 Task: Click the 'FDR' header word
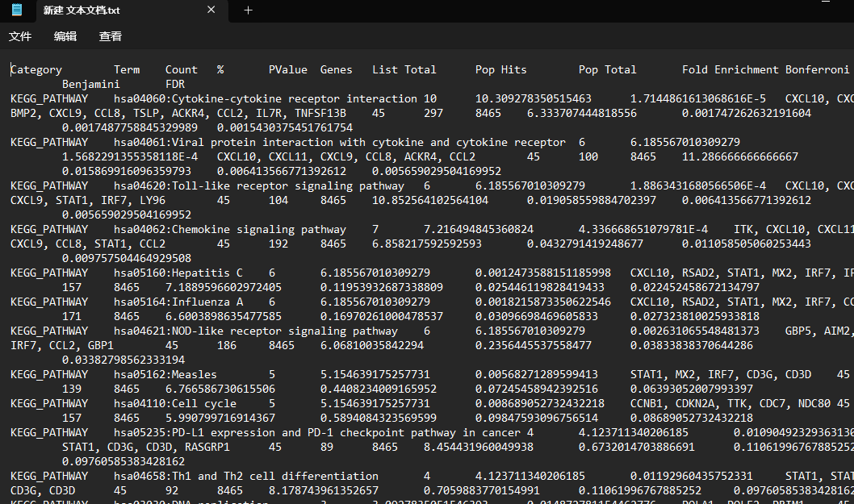pyautogui.click(x=175, y=85)
